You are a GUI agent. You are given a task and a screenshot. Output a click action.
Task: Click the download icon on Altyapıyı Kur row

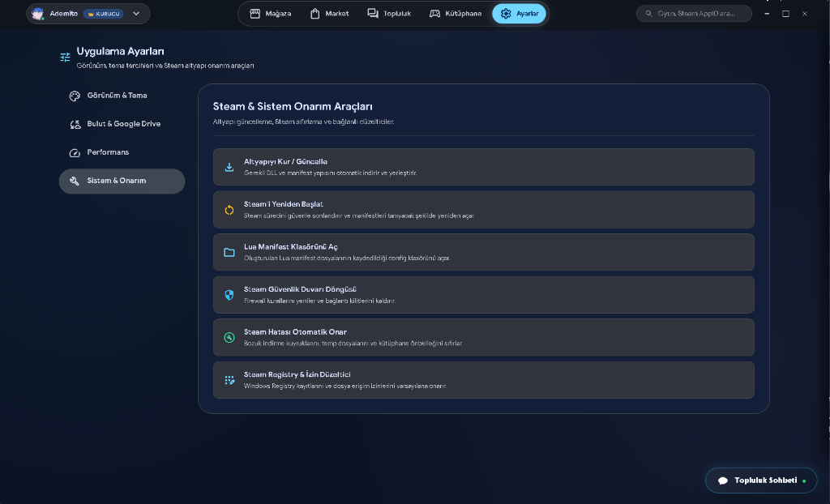229,167
